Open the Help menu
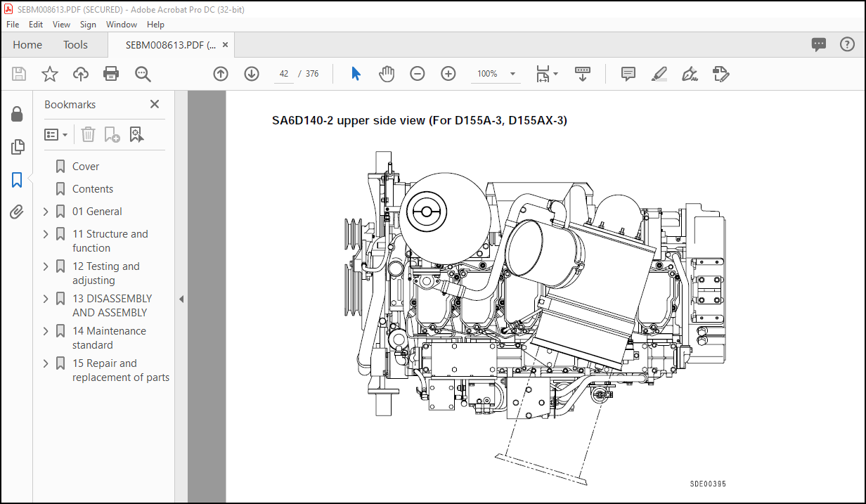The width and height of the screenshot is (866, 504). coord(156,24)
